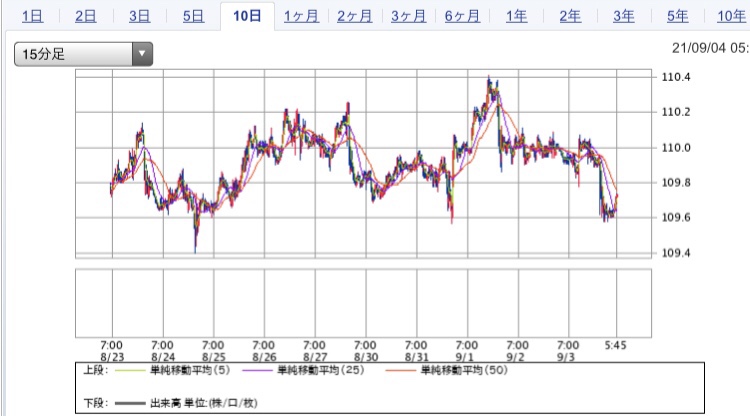The width and height of the screenshot is (750, 416).
Task: Switch to the 2ヶ月 period tab
Action: pyautogui.click(x=355, y=16)
